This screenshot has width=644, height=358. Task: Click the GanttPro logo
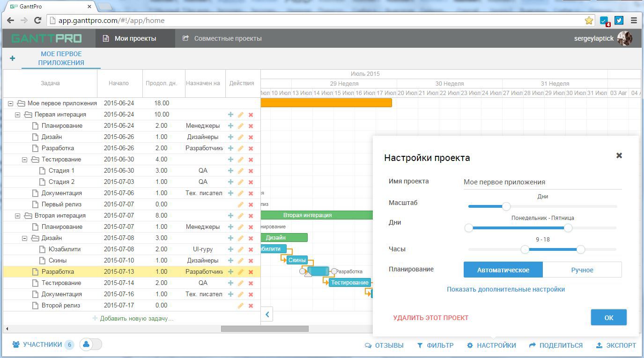point(46,38)
